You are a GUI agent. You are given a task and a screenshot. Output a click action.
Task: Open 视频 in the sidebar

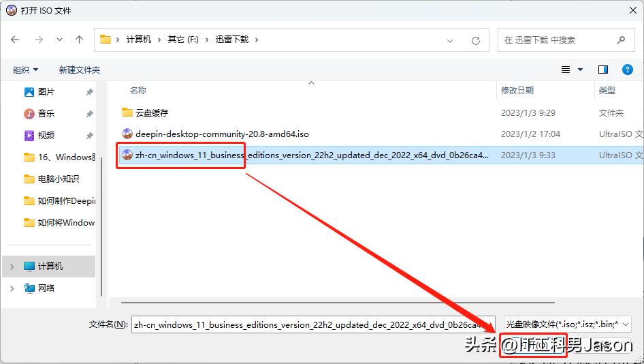click(x=46, y=136)
